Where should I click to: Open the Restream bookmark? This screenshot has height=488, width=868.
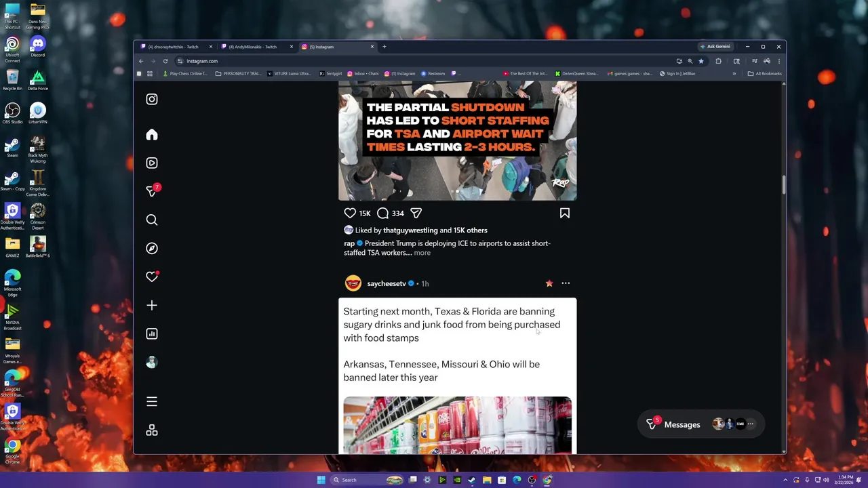pyautogui.click(x=433, y=74)
